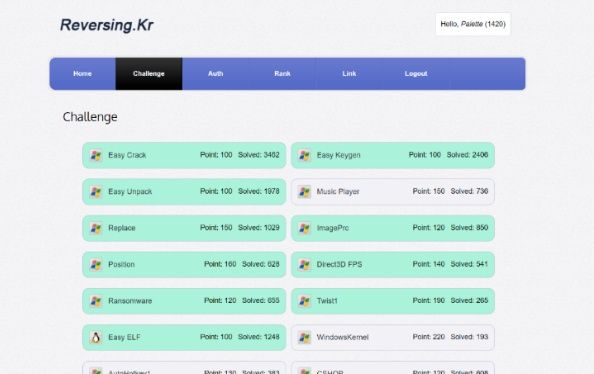Click the Reversing.Kr site title
Screen dimensions: 594x374
point(106,25)
